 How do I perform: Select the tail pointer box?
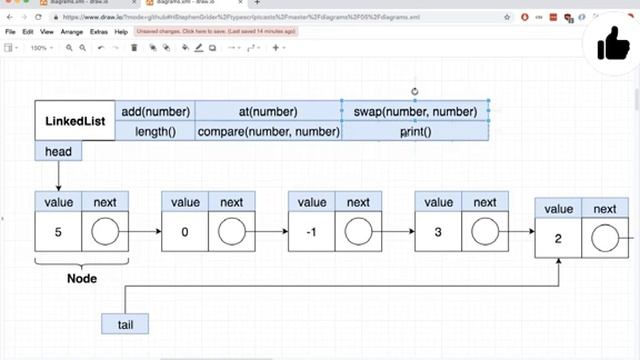[125, 324]
